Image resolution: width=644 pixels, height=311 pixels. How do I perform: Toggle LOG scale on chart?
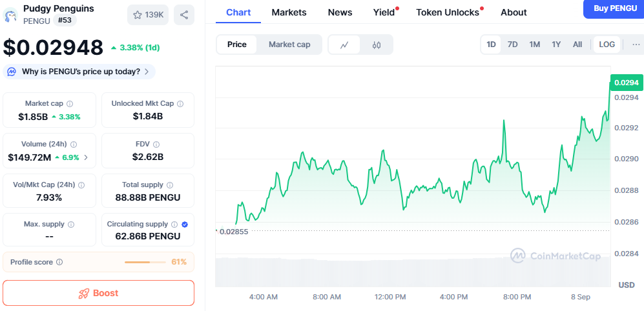pyautogui.click(x=607, y=45)
